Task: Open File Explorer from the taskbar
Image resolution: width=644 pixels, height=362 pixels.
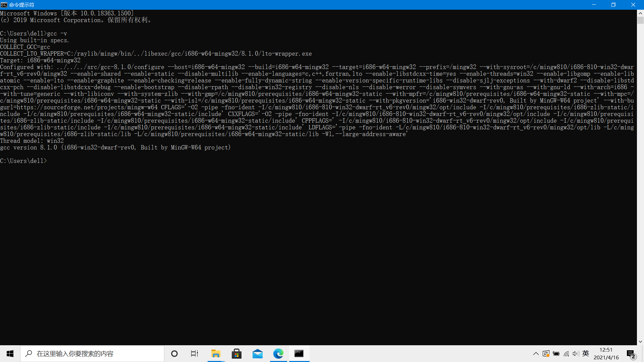Action: coord(216,354)
